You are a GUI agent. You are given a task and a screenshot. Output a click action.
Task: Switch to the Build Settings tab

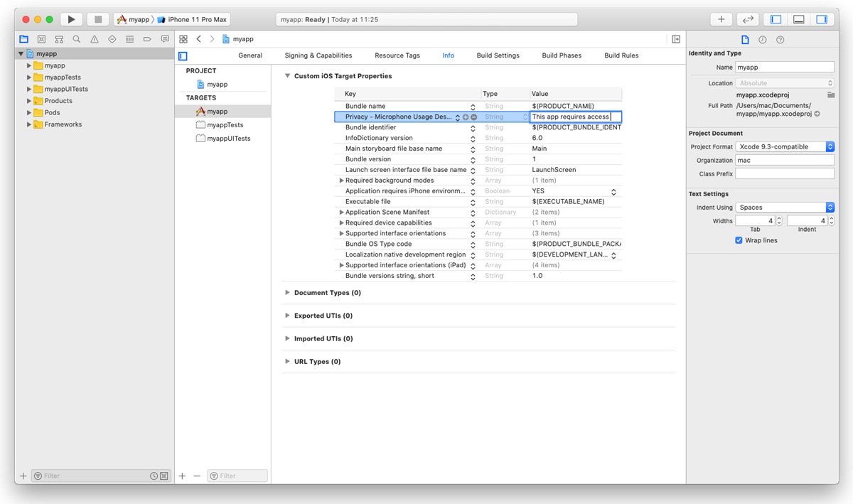click(498, 55)
